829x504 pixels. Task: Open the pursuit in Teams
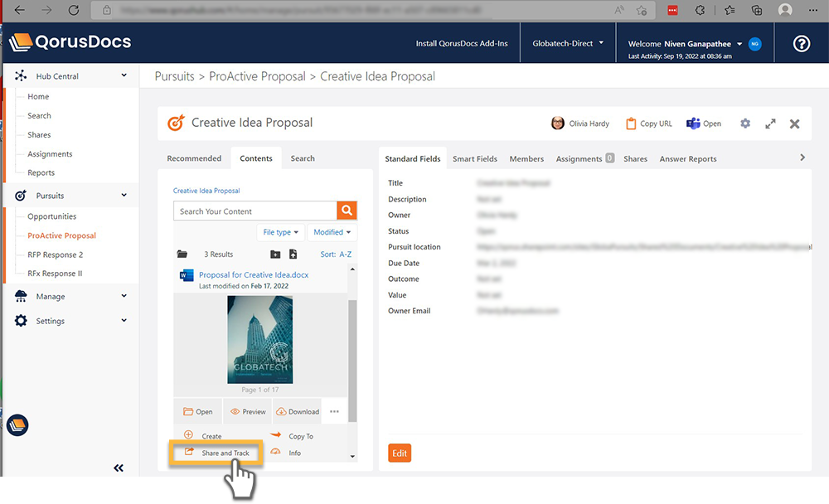point(704,124)
